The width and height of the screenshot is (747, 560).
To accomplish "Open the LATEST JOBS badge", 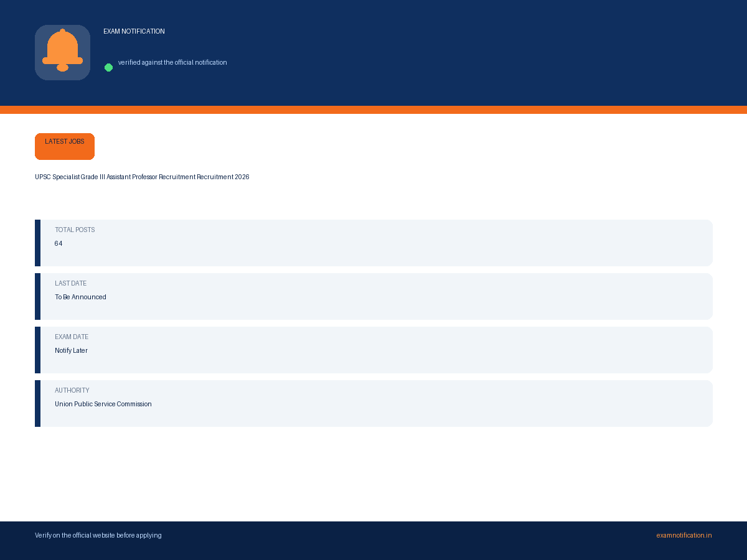I will [x=65, y=146].
